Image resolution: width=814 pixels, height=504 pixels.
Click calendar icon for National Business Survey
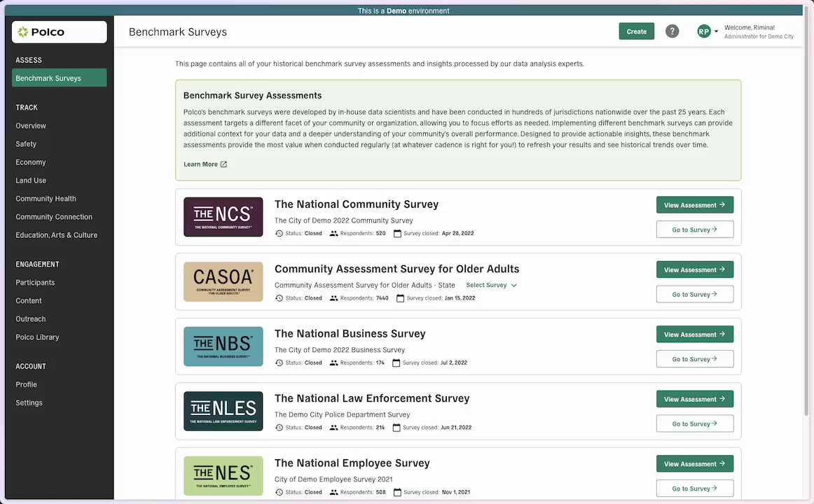pyautogui.click(x=396, y=363)
